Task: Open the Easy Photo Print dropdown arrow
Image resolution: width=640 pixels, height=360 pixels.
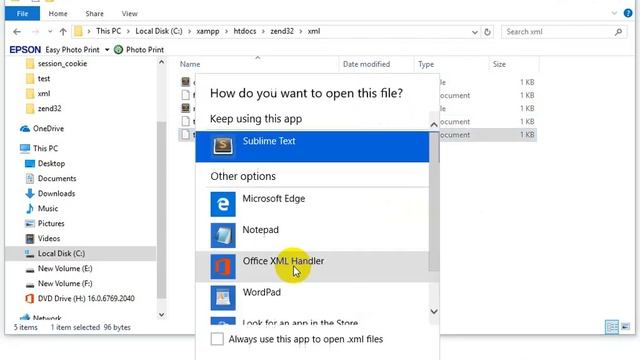Action: (107, 50)
